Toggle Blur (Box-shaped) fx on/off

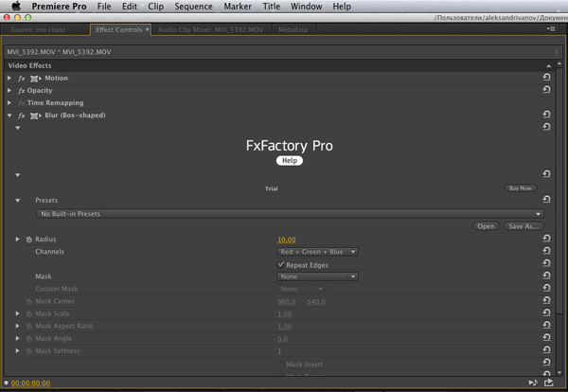coord(22,116)
